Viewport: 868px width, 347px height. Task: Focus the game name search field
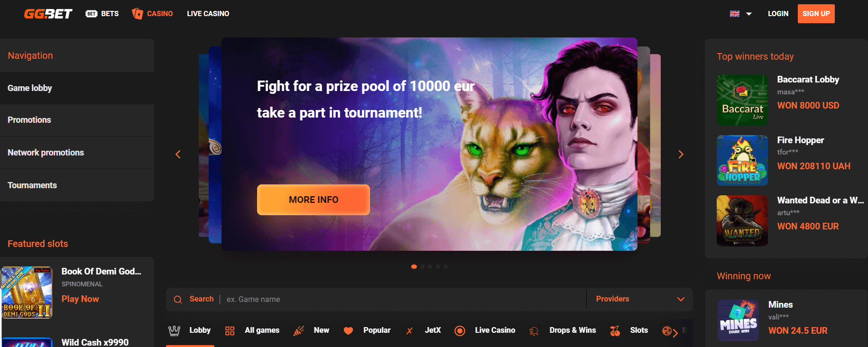point(403,299)
